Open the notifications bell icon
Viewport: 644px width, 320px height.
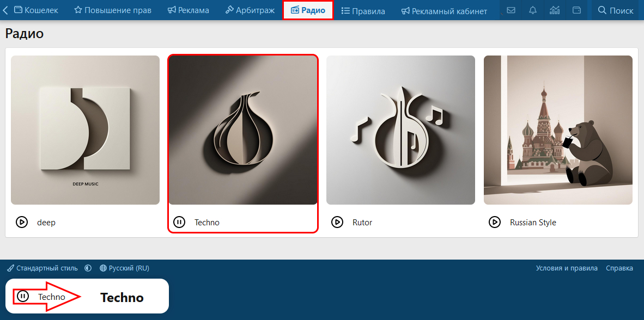tap(533, 10)
